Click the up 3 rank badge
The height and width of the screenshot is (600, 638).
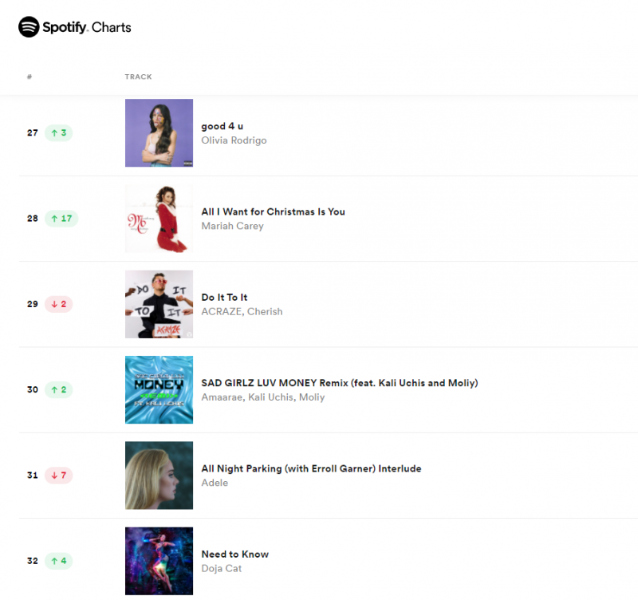pyautogui.click(x=59, y=133)
